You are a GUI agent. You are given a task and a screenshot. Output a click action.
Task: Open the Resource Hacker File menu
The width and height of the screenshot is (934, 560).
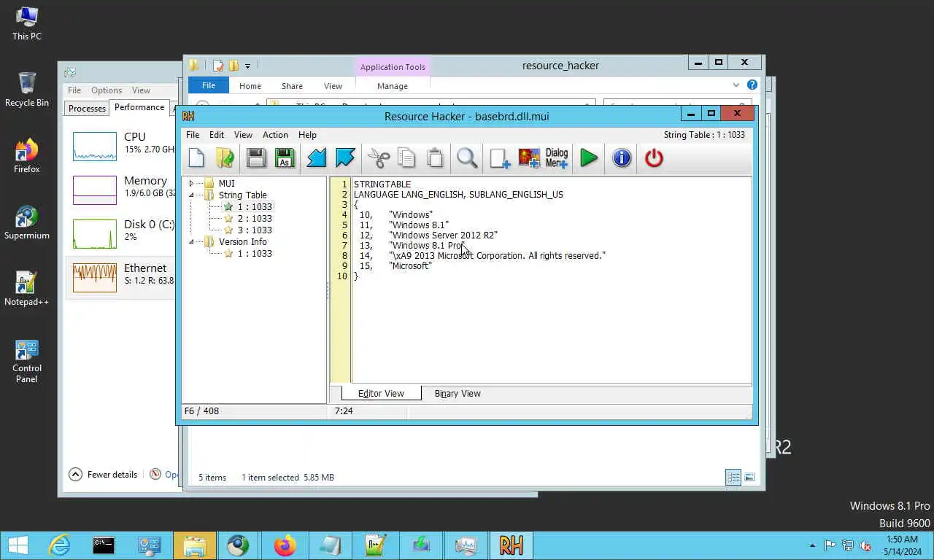point(193,135)
